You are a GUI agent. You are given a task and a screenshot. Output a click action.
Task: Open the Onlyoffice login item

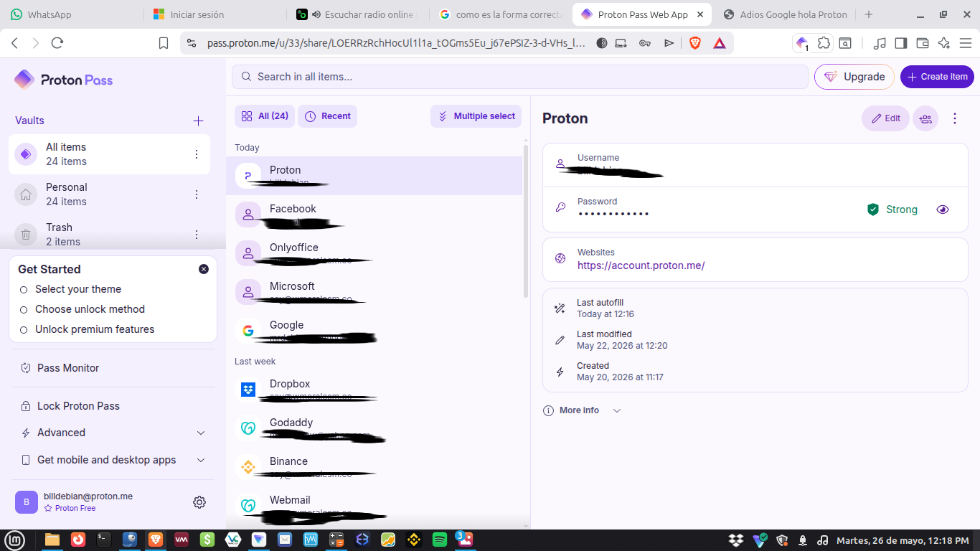374,253
